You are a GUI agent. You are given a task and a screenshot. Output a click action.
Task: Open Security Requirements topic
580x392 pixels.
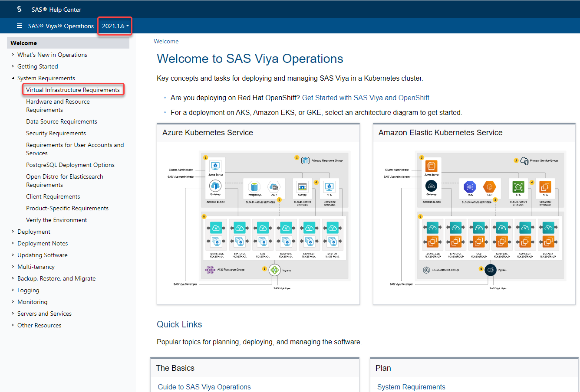56,133
